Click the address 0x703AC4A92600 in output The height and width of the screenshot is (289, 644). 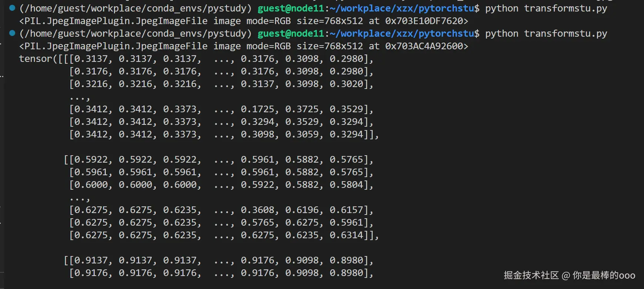pyautogui.click(x=424, y=46)
